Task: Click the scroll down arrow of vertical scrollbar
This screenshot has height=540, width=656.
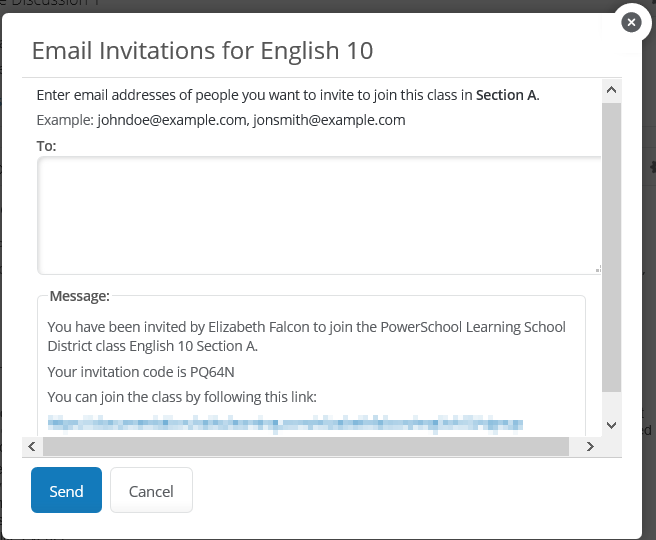Action: [x=611, y=425]
